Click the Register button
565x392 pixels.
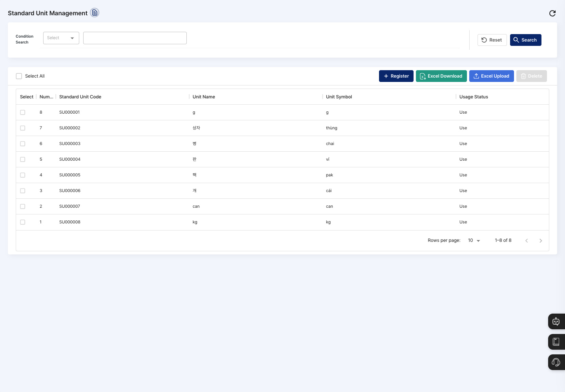tap(396, 76)
